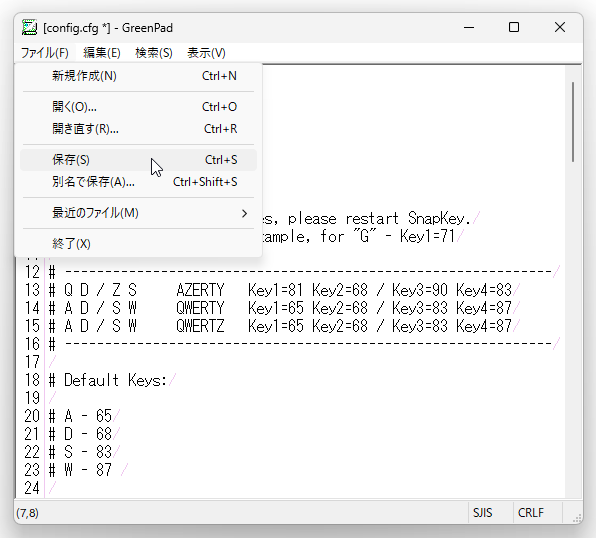The width and height of the screenshot is (596, 538).
Task: Choose 新規作成(N) from the file menu
Action: (x=138, y=76)
